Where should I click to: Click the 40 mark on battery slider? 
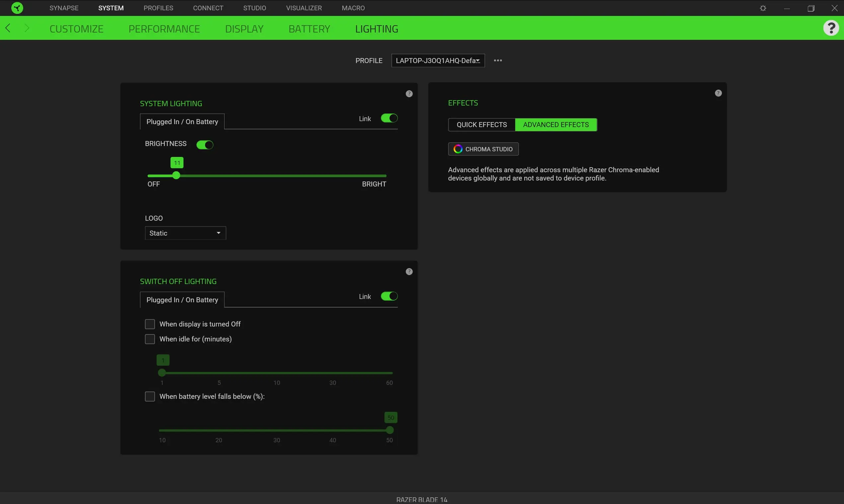332,440
